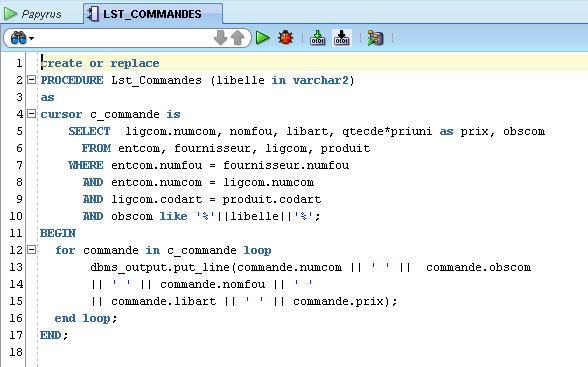Click 'fournisseur.numfou' on line 7
This screenshot has width=588, height=367.
(286, 165)
